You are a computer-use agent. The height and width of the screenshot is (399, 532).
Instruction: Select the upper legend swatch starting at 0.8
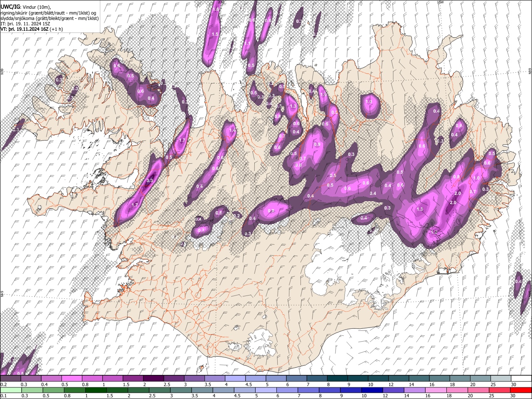pos(92,379)
